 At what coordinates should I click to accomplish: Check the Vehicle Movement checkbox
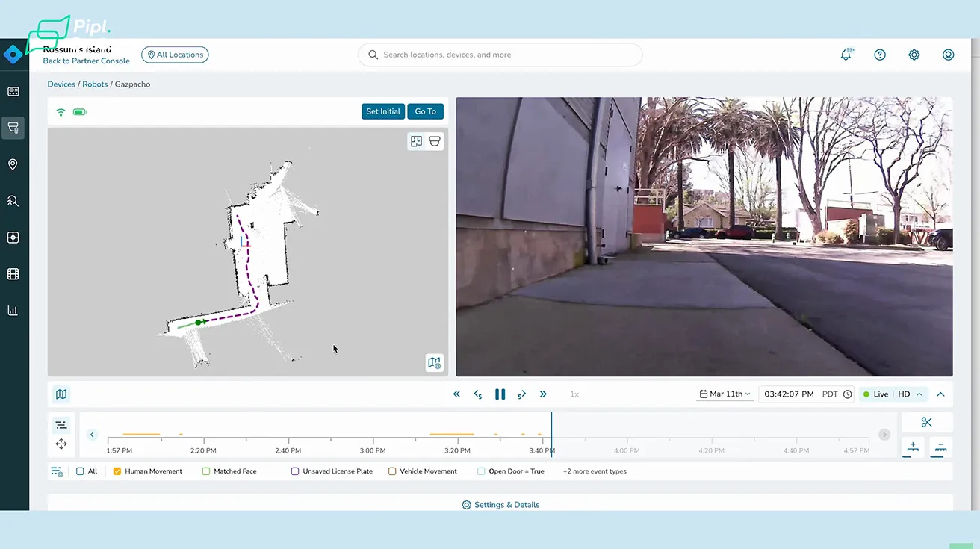[392, 471]
